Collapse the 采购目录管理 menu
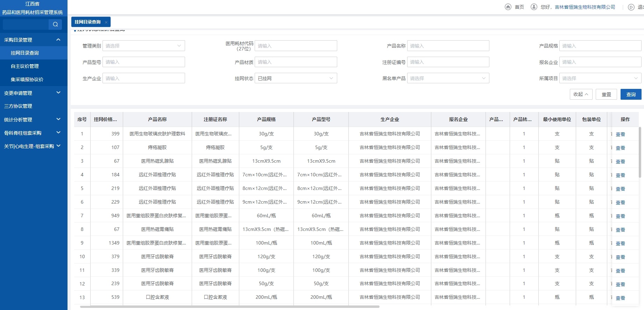644x310 pixels. (58, 40)
